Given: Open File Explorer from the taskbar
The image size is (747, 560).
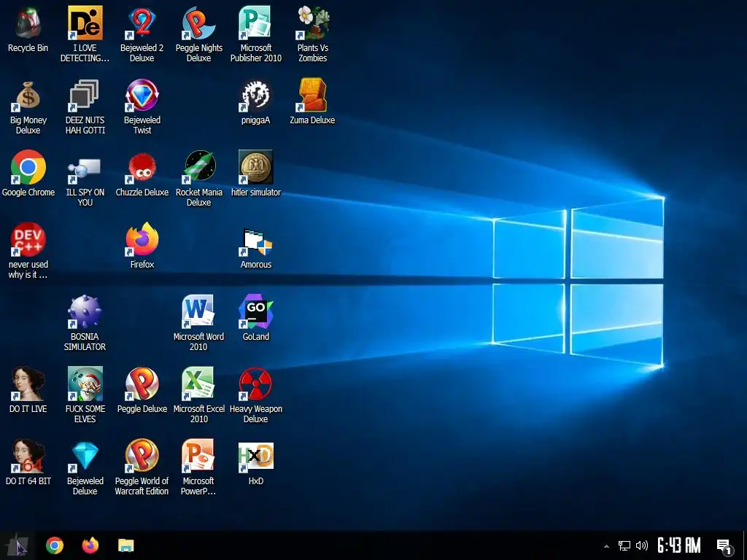Looking at the screenshot, I should click(x=125, y=545).
